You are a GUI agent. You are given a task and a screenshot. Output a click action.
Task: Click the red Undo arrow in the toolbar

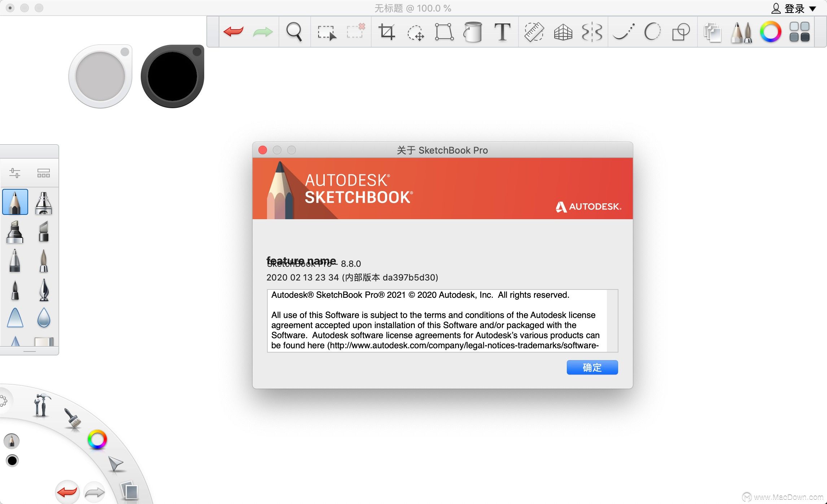233,32
